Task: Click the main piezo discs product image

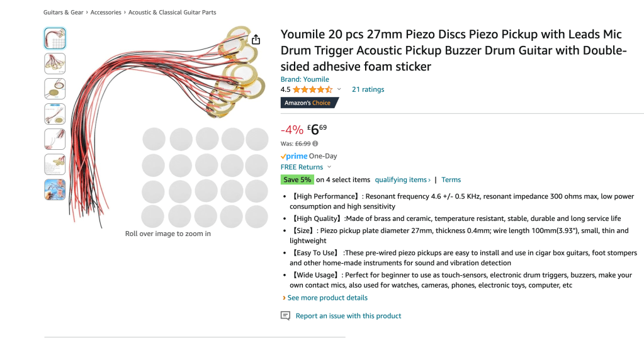Action: pyautogui.click(x=170, y=126)
